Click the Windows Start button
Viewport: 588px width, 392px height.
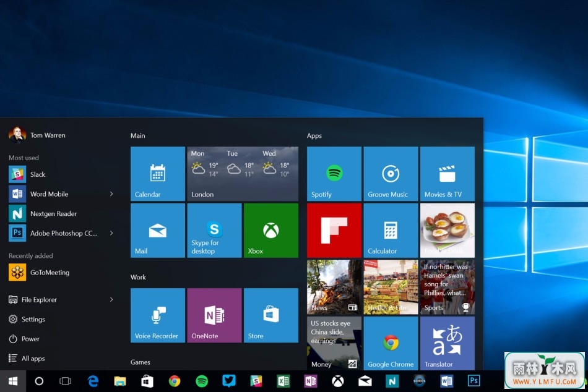pos(13,381)
